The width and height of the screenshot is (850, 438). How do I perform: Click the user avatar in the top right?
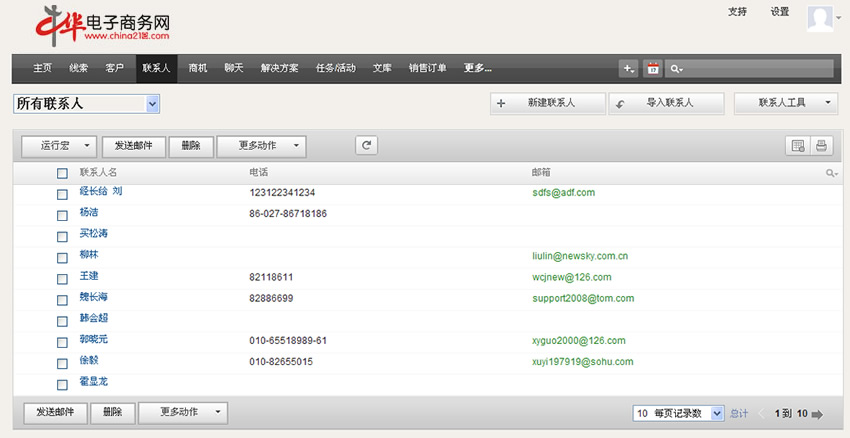(821, 20)
